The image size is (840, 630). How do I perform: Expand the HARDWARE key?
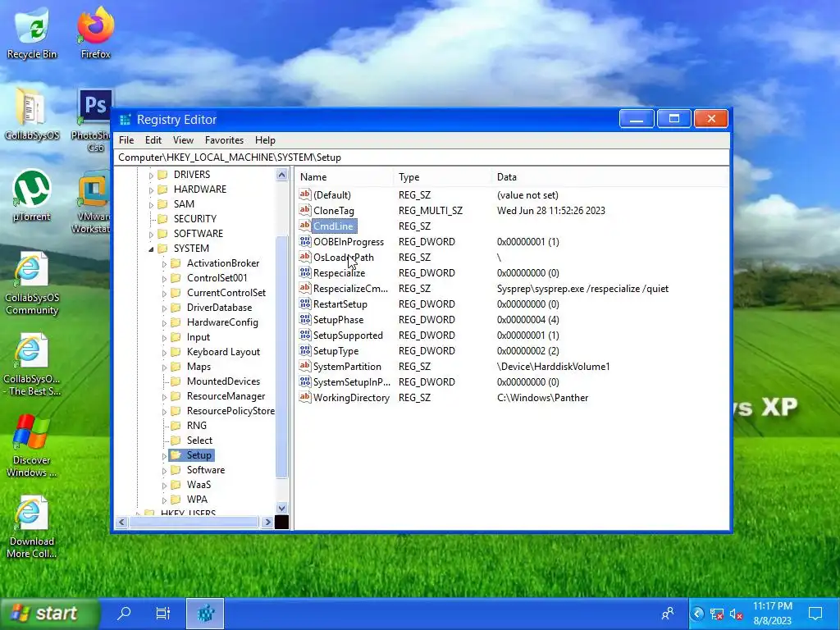pyautogui.click(x=151, y=190)
